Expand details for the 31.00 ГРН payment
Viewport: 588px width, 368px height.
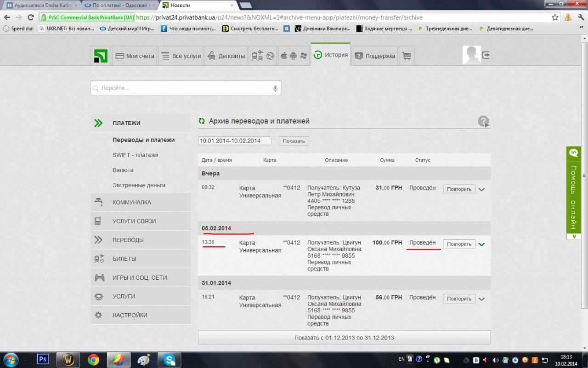pos(481,190)
